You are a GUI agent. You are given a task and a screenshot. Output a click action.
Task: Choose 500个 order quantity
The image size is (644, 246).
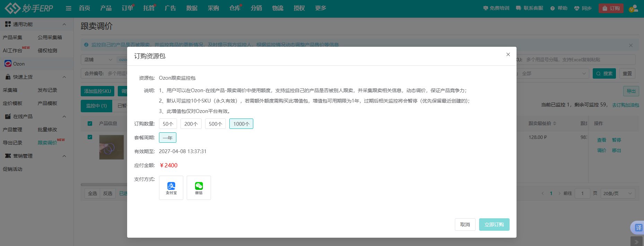coord(215,124)
